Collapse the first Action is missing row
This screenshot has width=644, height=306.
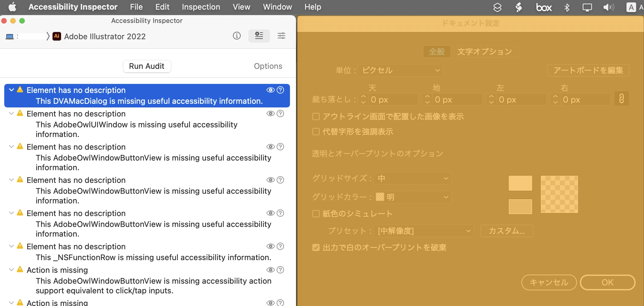coord(11,270)
